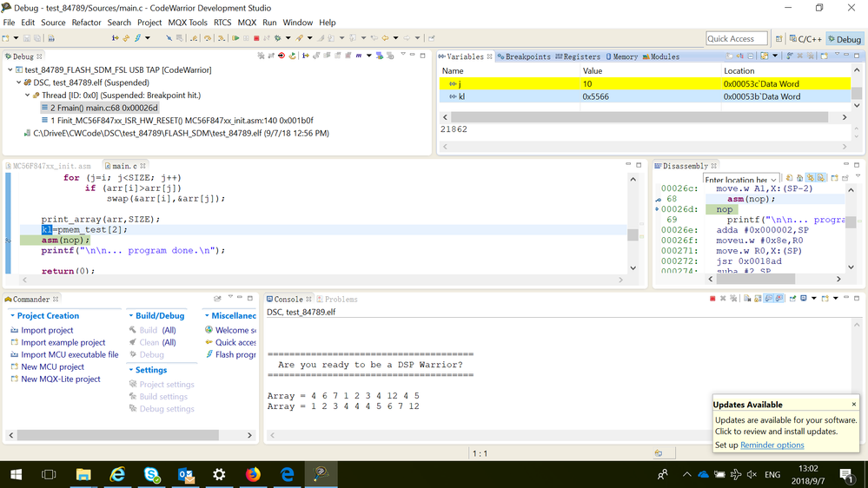Switch to the MC56F847xx_init.asm editor tab
This screenshot has height=488, width=868.
48,166
